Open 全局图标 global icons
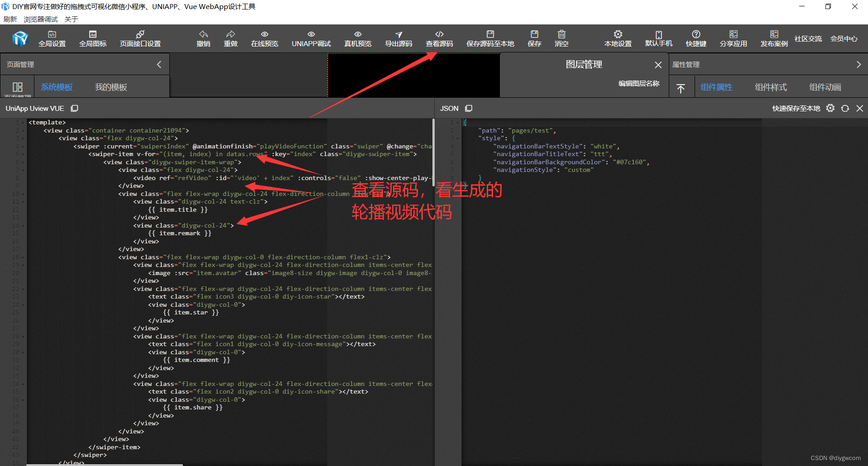This screenshot has height=466, width=868. [93, 39]
